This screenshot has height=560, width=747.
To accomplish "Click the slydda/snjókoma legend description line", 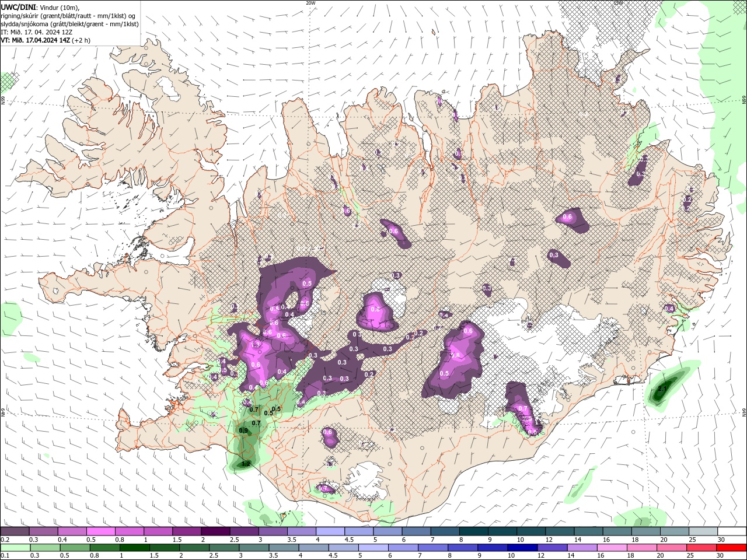I will coord(69,23).
